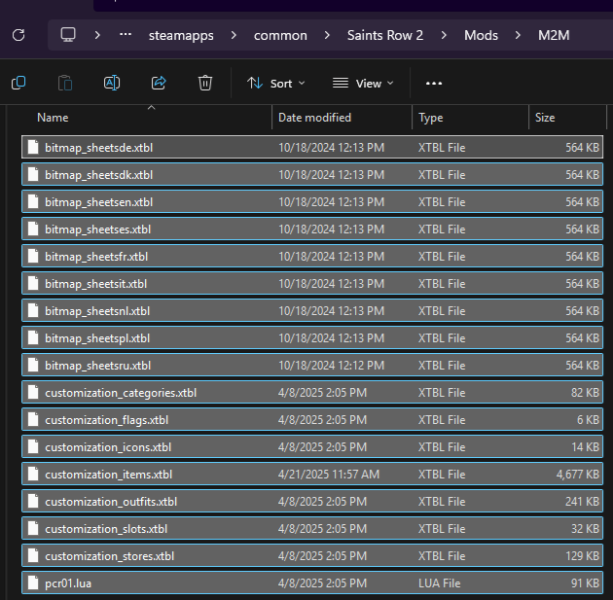
Task: Click the Rename icon in toolbar
Action: pyautogui.click(x=112, y=83)
